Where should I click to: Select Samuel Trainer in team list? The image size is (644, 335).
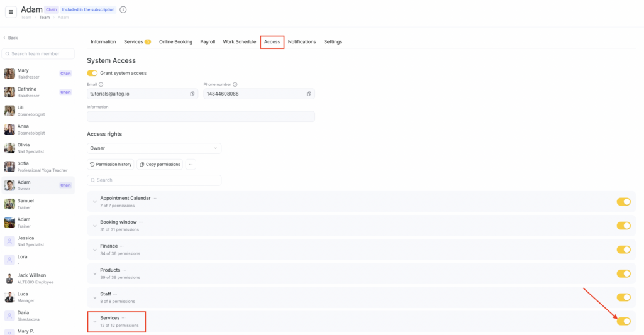pos(38,204)
